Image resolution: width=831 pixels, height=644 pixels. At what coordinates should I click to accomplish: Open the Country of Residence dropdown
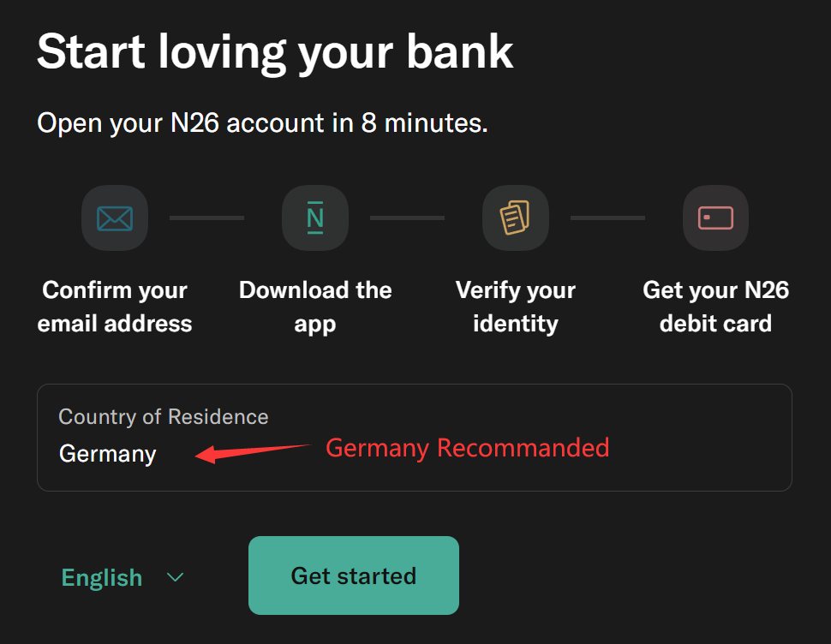click(414, 437)
